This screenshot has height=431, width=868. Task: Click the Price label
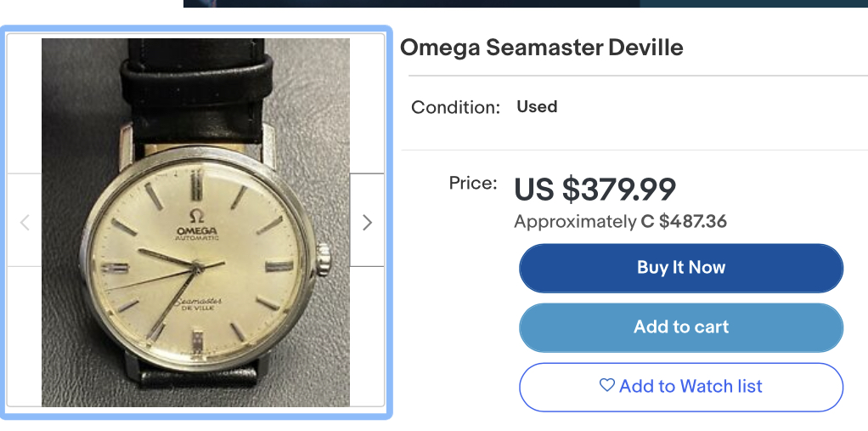[x=472, y=183]
